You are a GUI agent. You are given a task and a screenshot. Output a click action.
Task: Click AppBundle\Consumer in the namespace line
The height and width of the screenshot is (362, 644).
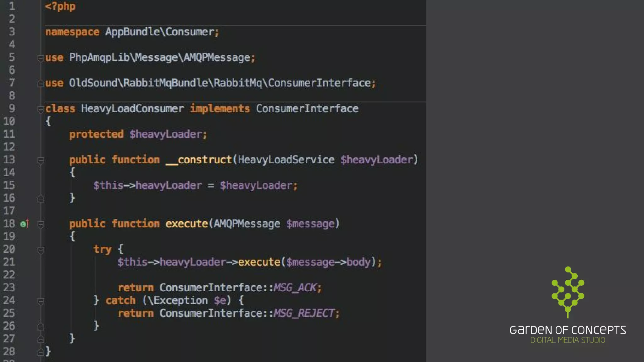160,32
